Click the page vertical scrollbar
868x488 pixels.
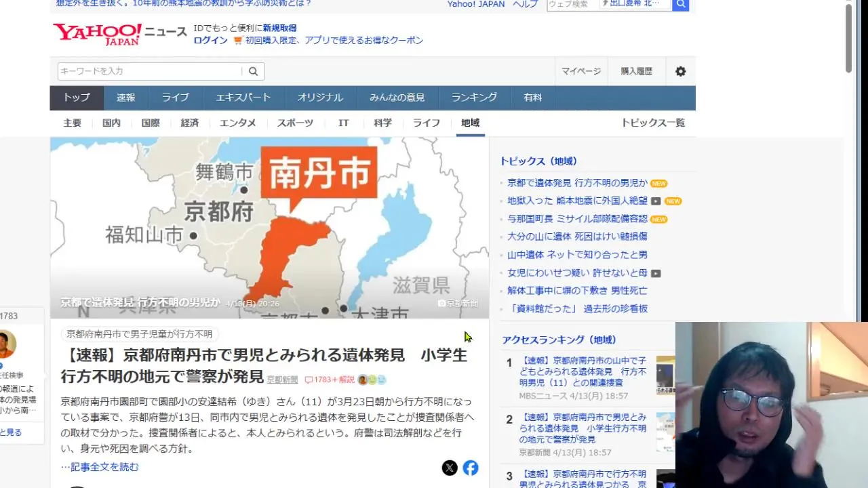click(849, 37)
